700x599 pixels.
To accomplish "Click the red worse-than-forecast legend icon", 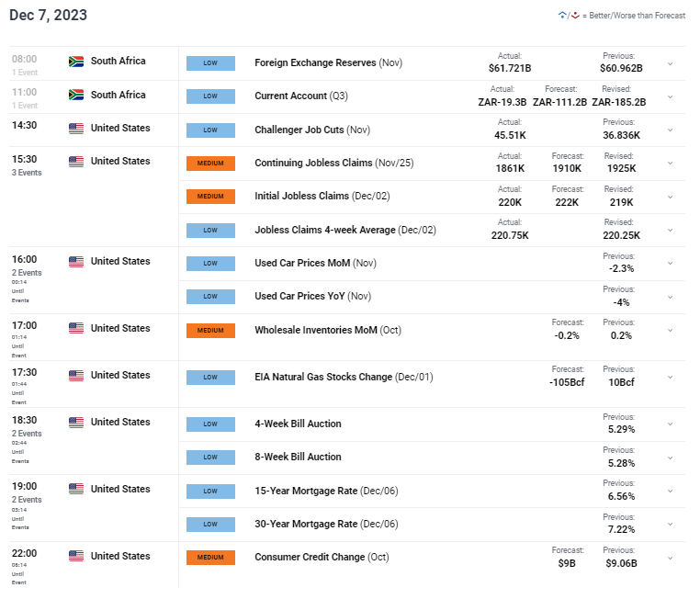I will tap(575, 16).
